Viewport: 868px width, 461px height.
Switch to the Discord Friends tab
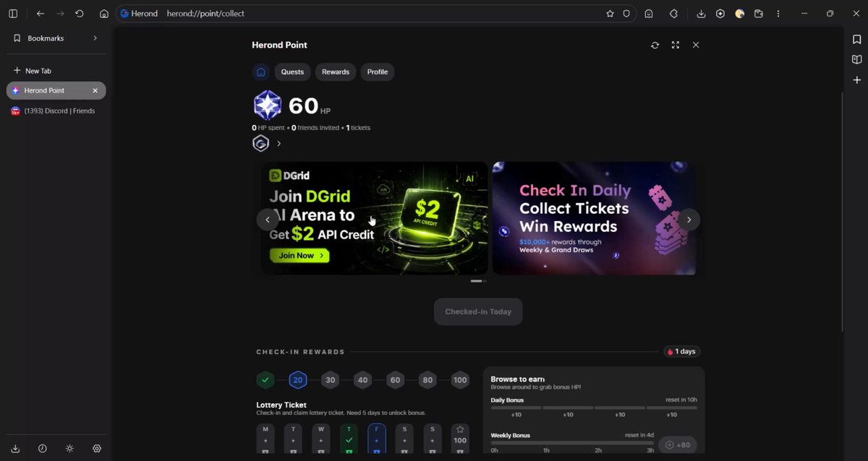(56, 111)
